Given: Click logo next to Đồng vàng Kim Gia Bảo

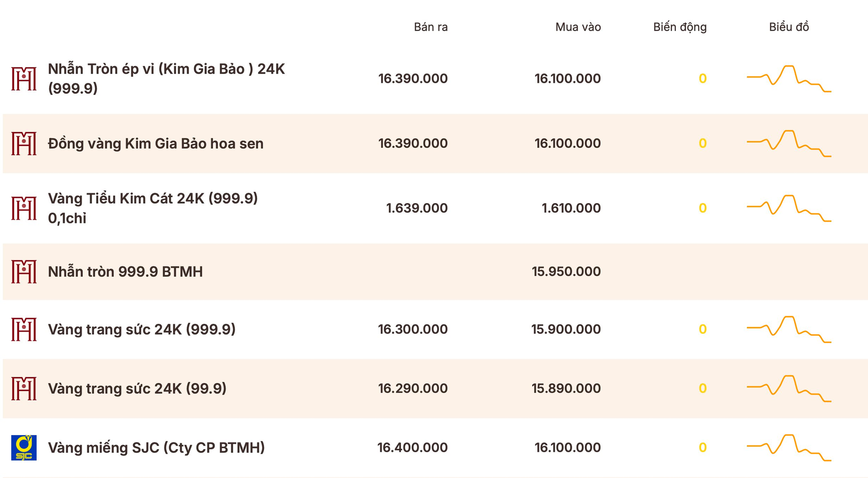Looking at the screenshot, I should pos(24,143).
